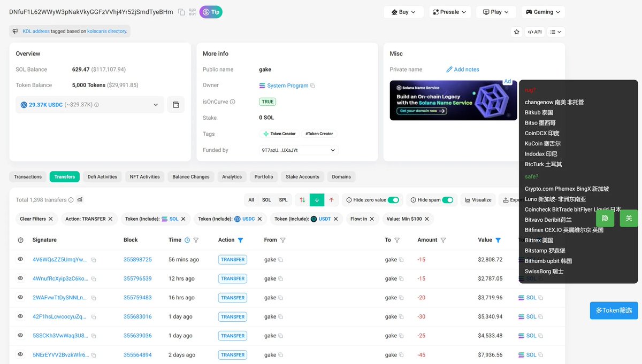This screenshot has height=364, width=642.
Task: Switch to the Defi Activities tab
Action: (102, 177)
